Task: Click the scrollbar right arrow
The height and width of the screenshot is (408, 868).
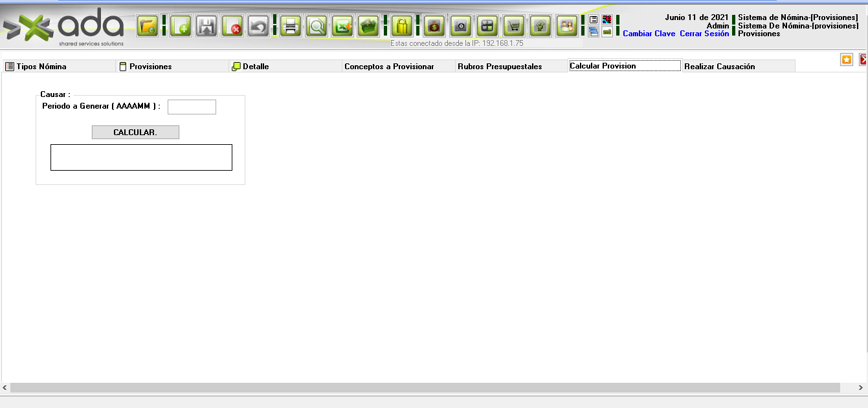Action: coord(862,388)
